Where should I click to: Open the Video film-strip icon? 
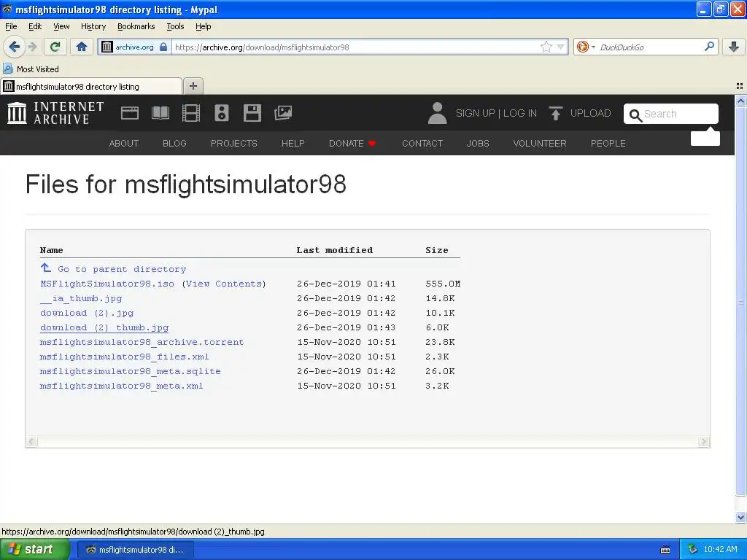tap(191, 113)
